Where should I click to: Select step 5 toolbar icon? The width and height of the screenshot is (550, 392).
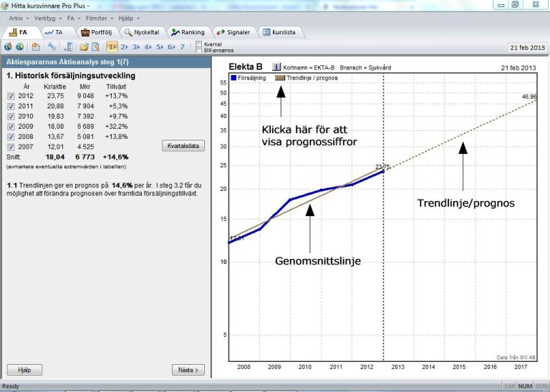[x=159, y=47]
